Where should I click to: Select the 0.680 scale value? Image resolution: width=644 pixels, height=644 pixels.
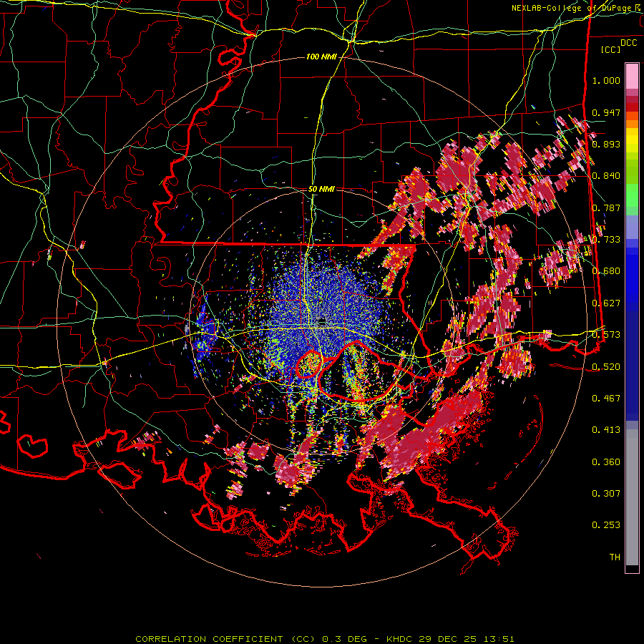click(x=606, y=271)
